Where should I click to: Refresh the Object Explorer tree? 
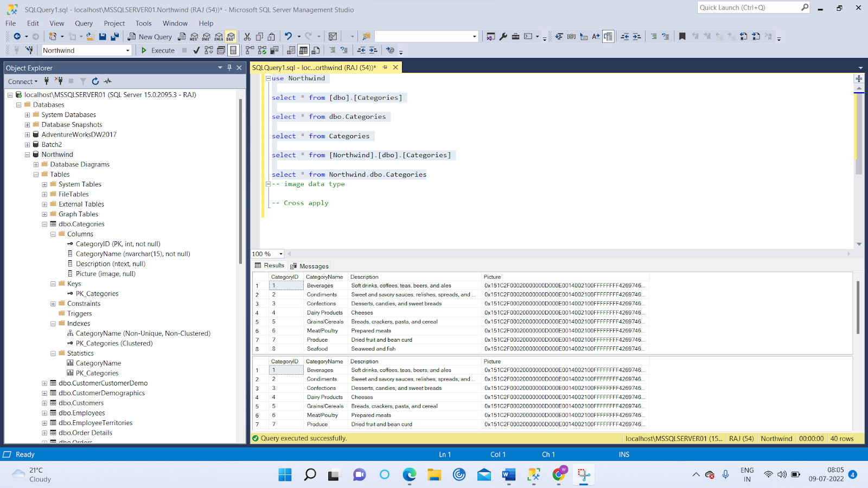coord(95,81)
